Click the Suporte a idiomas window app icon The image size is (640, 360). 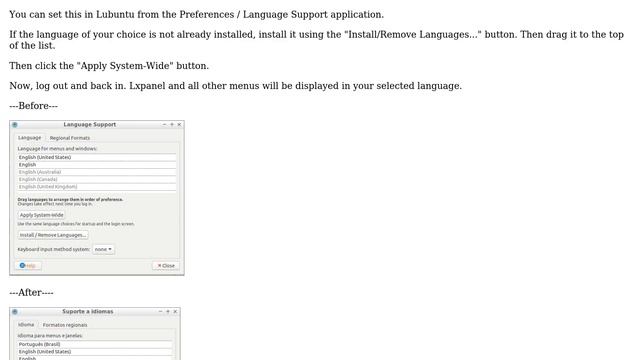[15, 312]
